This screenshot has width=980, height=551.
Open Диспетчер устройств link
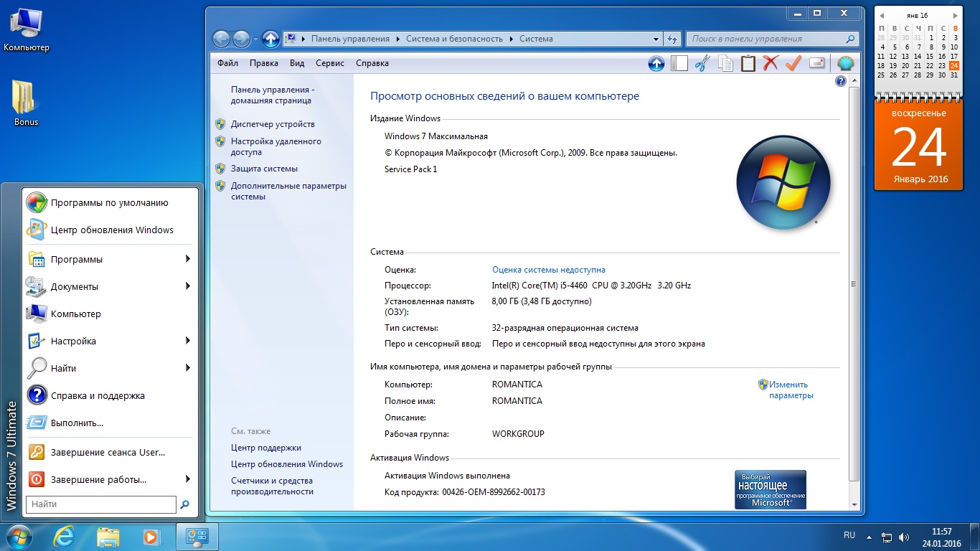273,124
